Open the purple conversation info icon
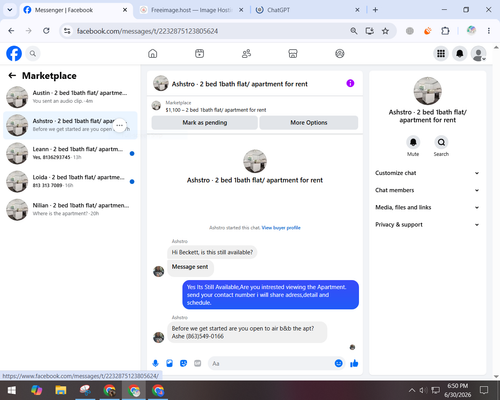This screenshot has height=400, width=500. point(350,83)
